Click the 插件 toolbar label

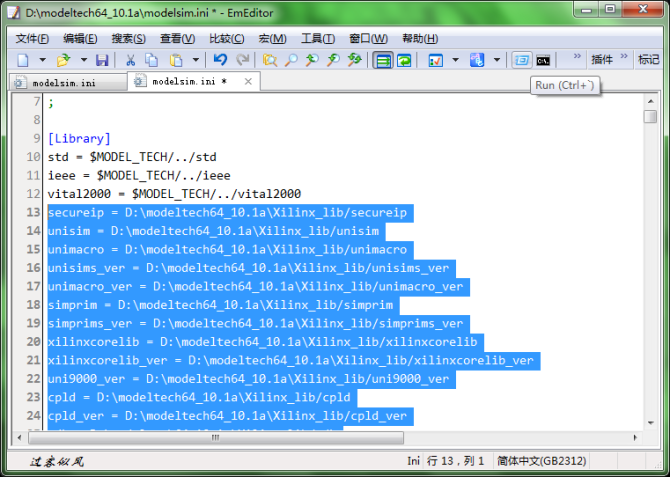tap(602, 60)
